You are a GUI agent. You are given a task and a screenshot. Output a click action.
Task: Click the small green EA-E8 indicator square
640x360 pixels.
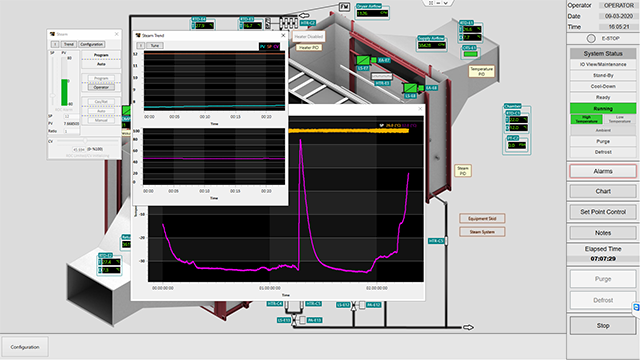tap(421, 88)
